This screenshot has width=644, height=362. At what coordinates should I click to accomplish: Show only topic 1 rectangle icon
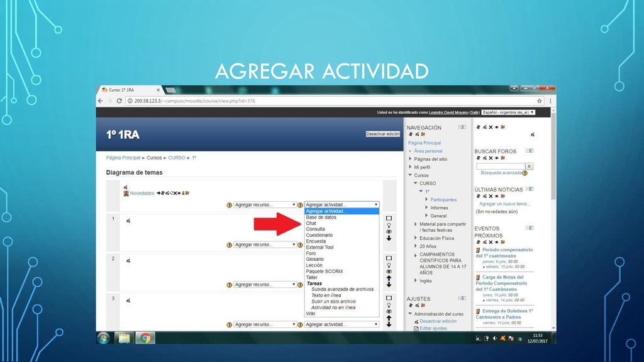click(389, 218)
